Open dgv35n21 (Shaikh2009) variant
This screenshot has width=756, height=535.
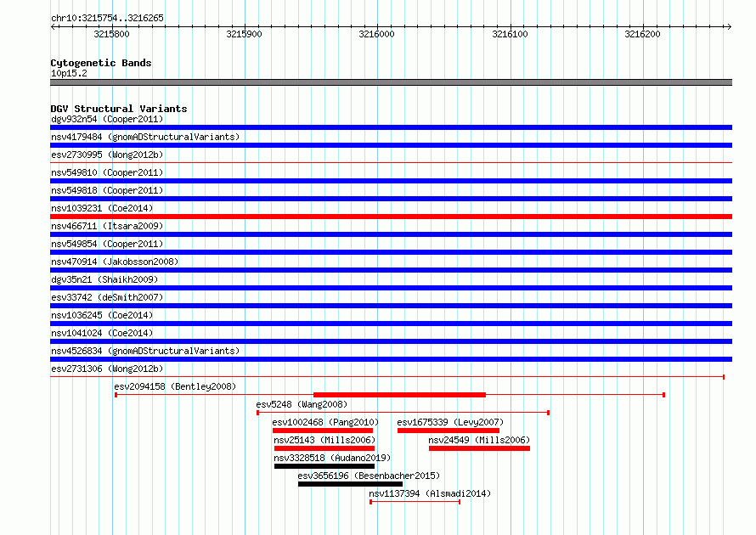click(104, 279)
